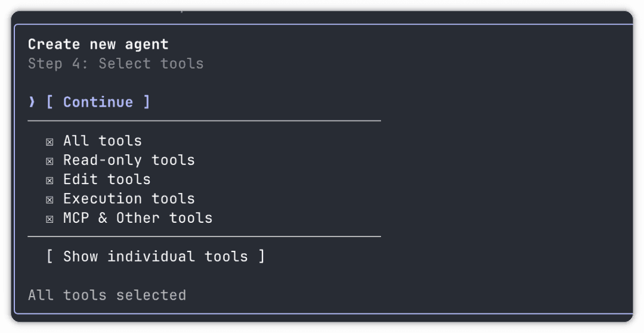
Task: Select the Edit tools label text
Action: [x=107, y=179]
